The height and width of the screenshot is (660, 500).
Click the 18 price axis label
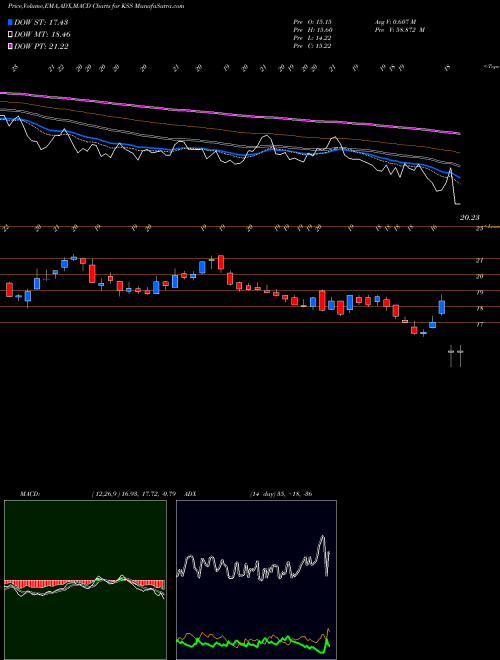[x=479, y=309]
